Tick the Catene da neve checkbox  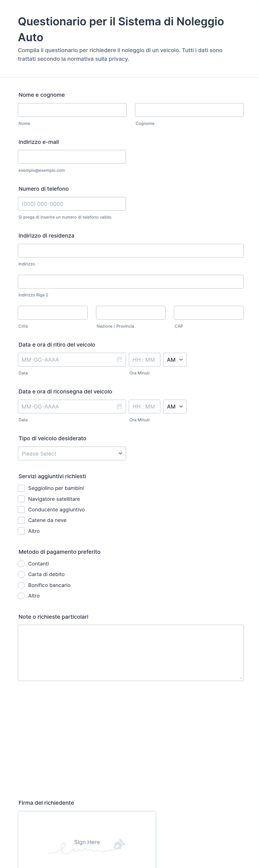pyautogui.click(x=21, y=520)
